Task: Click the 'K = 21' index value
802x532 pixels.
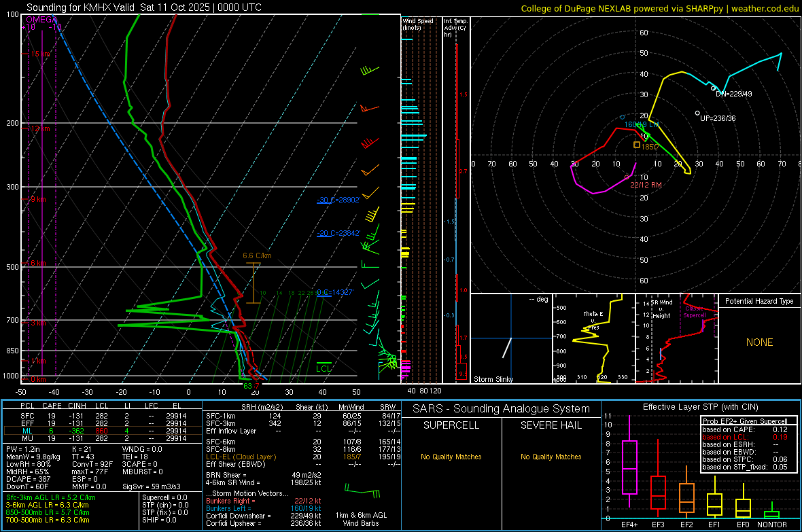Action: coord(82,449)
